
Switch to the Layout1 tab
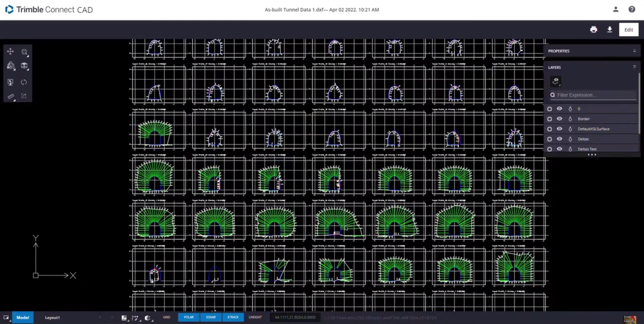point(52,318)
